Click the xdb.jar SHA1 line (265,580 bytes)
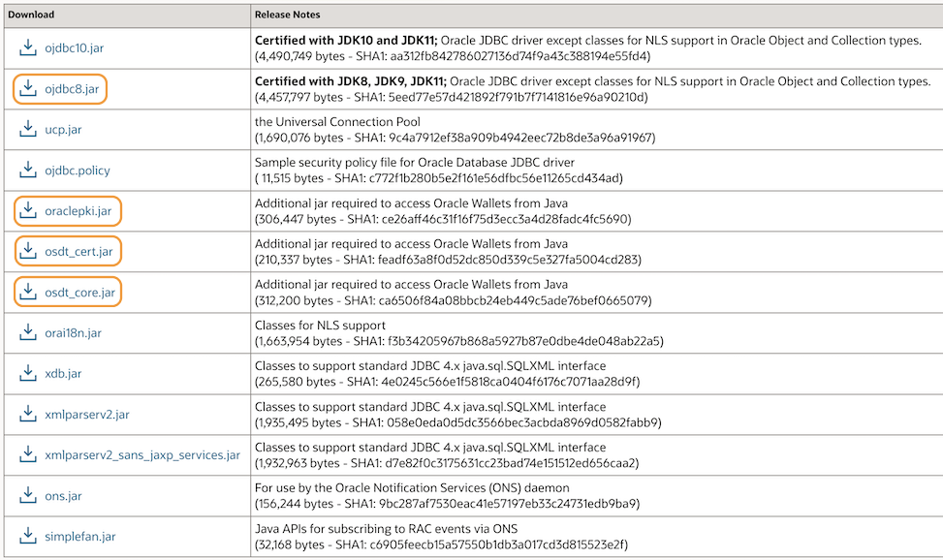Viewport: 943px width, 560px height. pyautogui.click(x=448, y=382)
